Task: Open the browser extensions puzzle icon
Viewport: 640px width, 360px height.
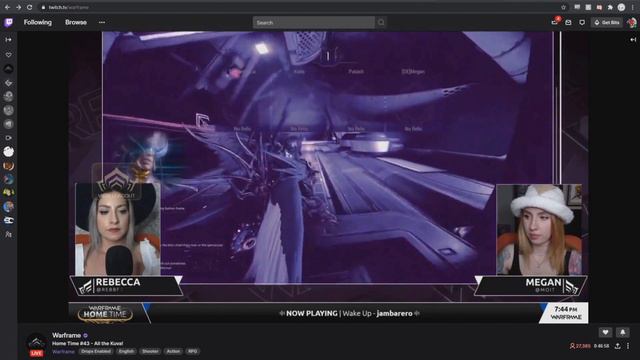Action: (x=610, y=7)
